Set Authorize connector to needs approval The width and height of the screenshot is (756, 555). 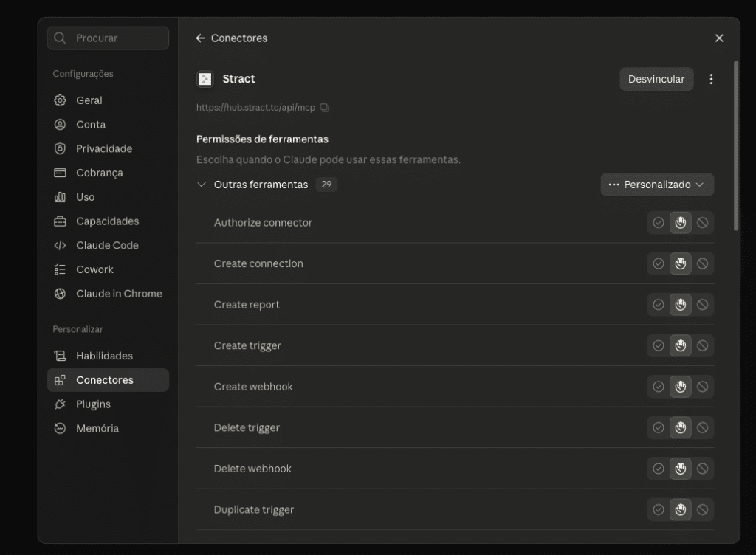(x=680, y=223)
